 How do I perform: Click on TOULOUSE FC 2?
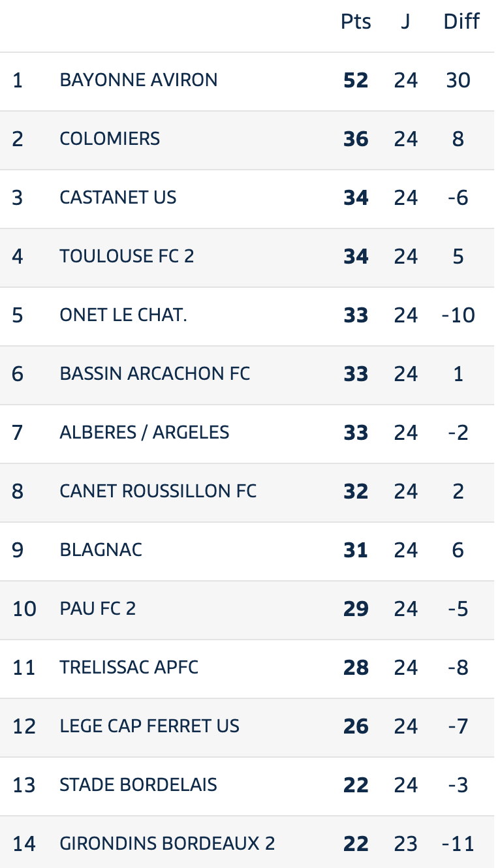click(x=127, y=256)
